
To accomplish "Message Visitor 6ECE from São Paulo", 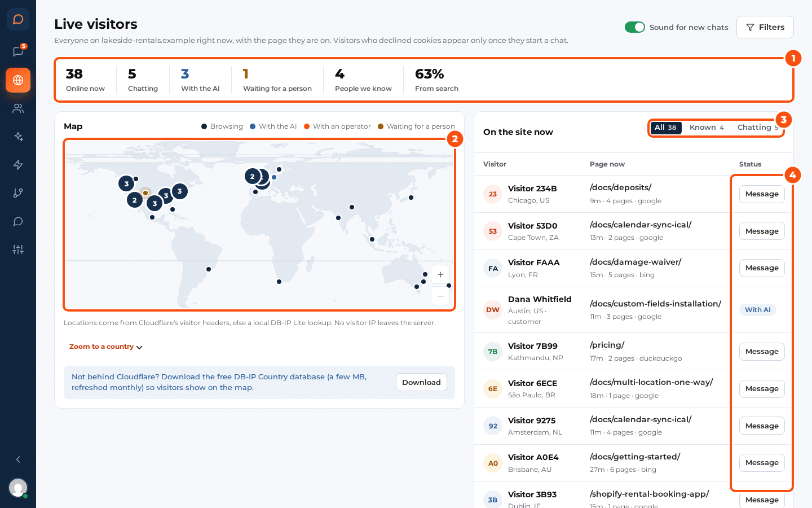I will click(762, 389).
